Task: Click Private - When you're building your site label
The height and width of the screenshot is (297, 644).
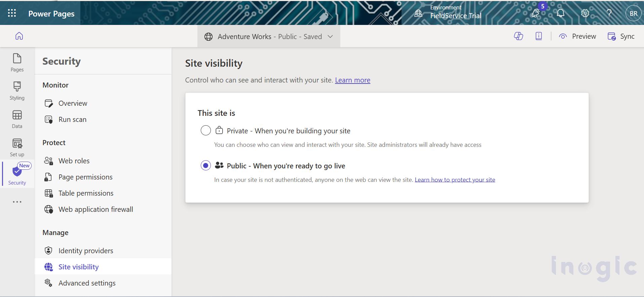Action: pyautogui.click(x=289, y=131)
